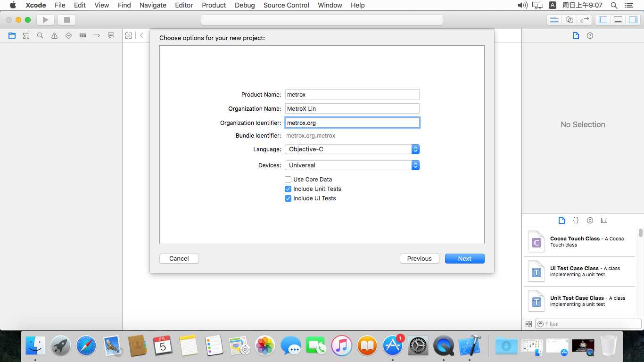The height and width of the screenshot is (362, 644).
Task: Click the Next button
Action: pyautogui.click(x=465, y=258)
